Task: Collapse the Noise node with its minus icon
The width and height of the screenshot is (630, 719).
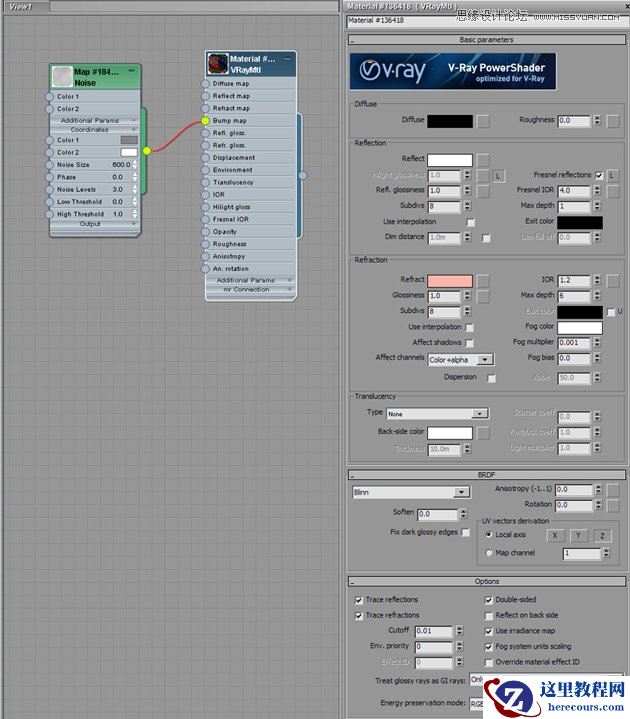Action: [x=132, y=71]
